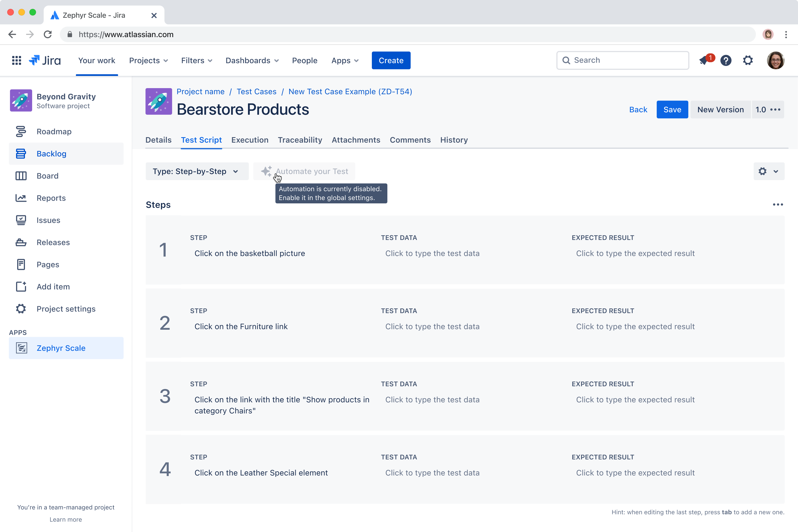798x532 pixels.
Task: Open the app switcher grid icon
Action: (17, 60)
